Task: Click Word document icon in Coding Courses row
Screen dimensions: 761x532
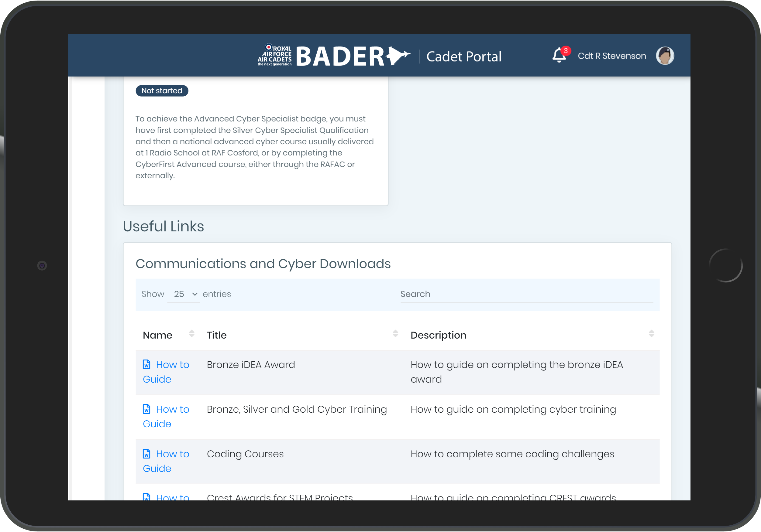Action: [x=146, y=454]
